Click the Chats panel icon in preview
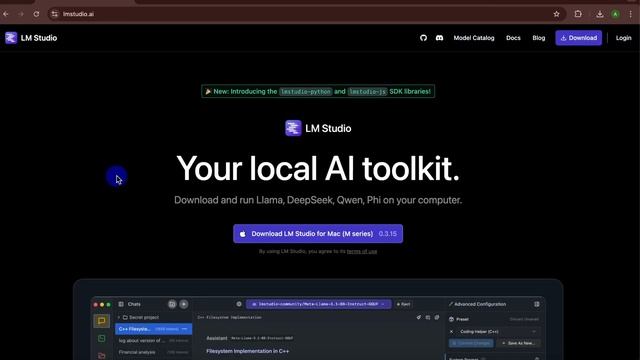The height and width of the screenshot is (360, 640). (x=121, y=304)
